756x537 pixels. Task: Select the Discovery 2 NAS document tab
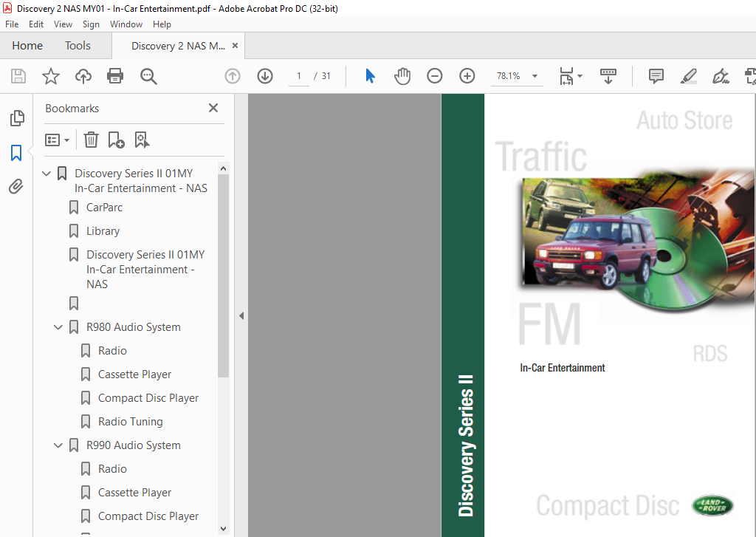coord(178,46)
